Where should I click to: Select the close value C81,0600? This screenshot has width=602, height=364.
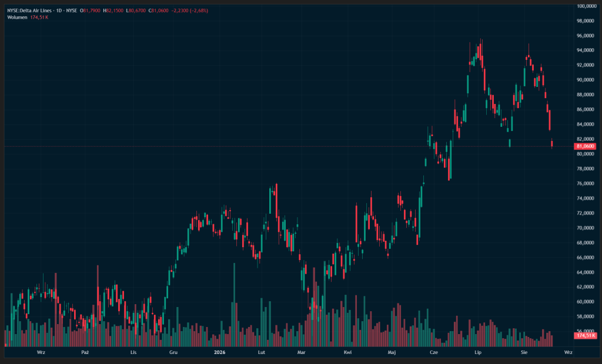pyautogui.click(x=159, y=11)
